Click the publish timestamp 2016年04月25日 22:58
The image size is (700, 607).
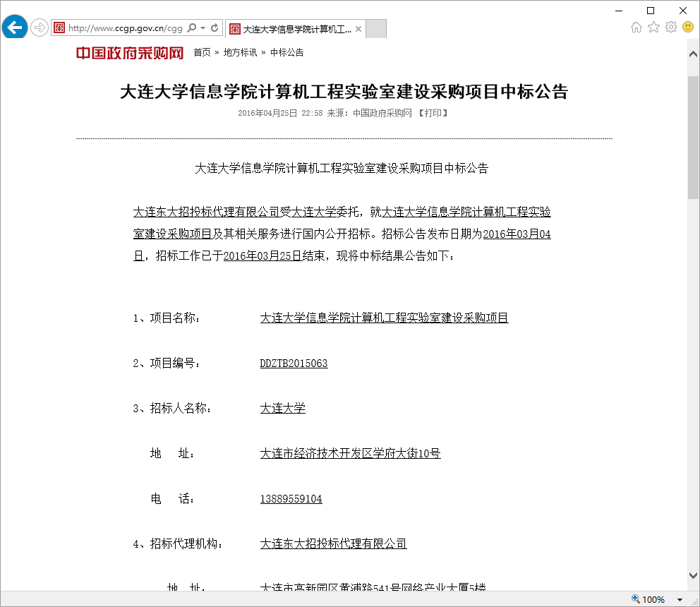pyautogui.click(x=280, y=114)
